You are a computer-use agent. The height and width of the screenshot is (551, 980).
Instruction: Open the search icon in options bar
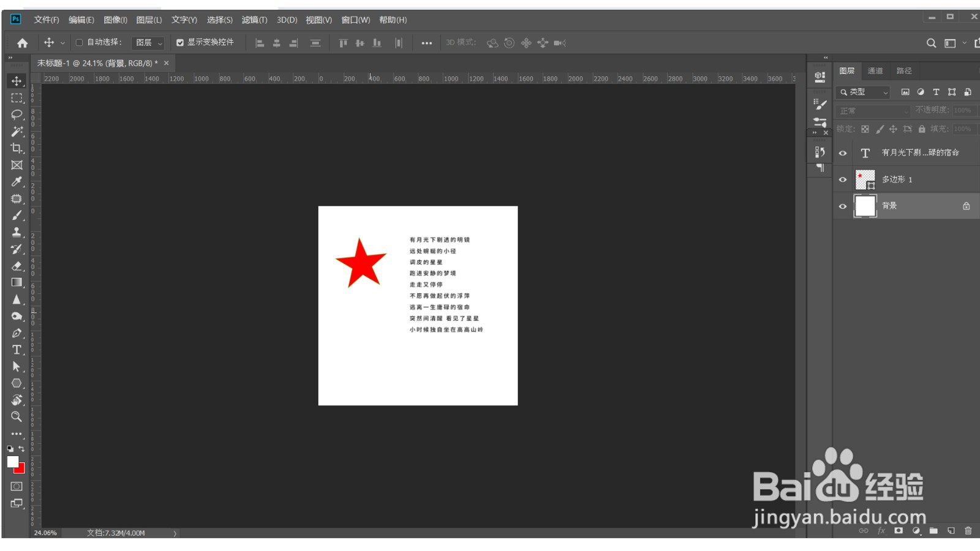[x=931, y=43]
